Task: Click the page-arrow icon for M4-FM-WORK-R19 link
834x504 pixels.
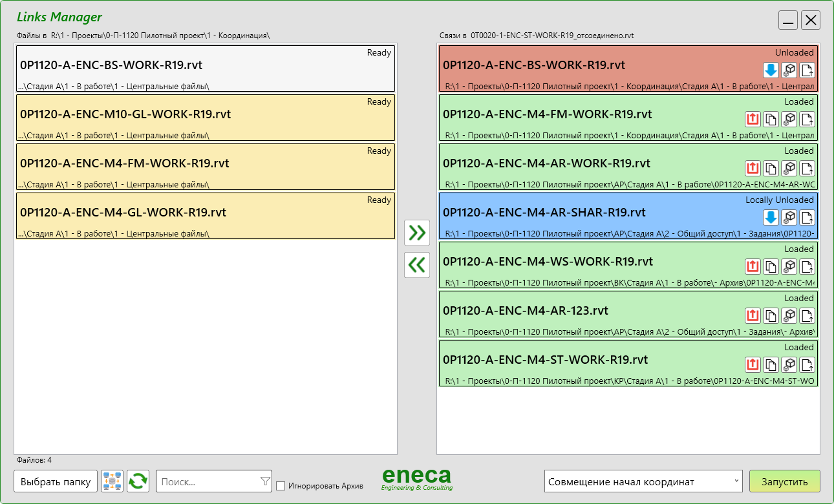Action: click(807, 120)
